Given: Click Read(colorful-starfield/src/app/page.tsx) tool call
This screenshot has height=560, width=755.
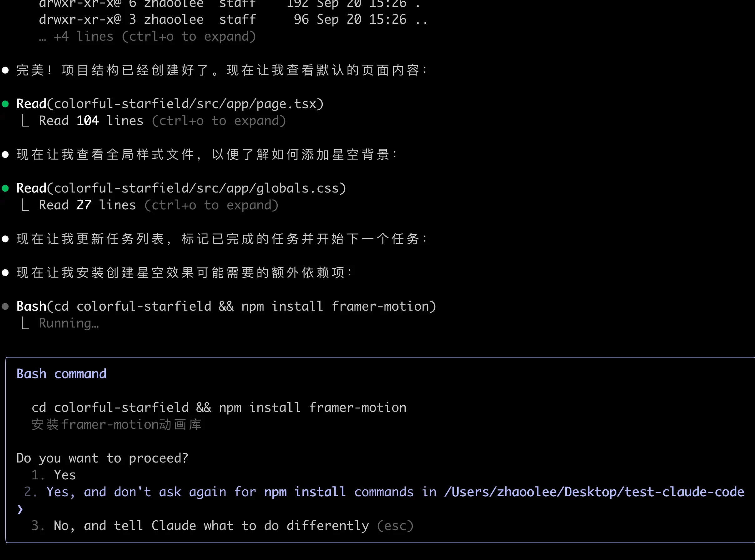Looking at the screenshot, I should pos(170,104).
